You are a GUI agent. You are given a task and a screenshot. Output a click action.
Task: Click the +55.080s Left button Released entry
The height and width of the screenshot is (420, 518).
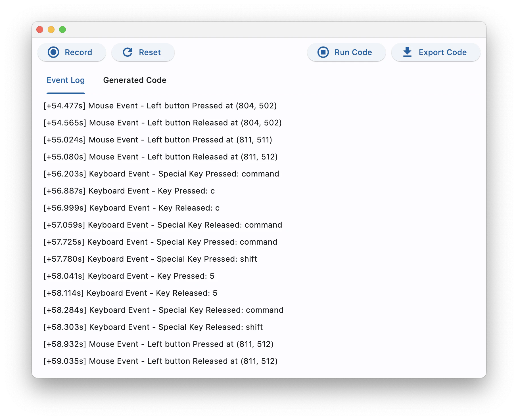tap(160, 157)
